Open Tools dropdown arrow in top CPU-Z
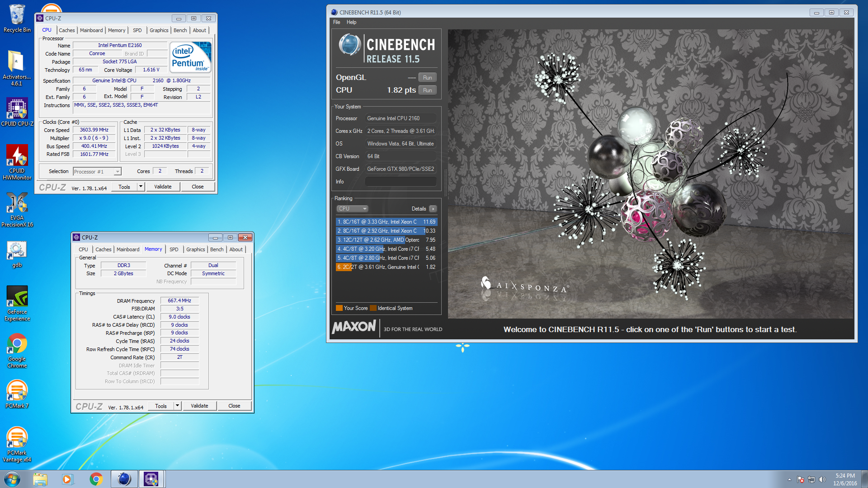Screen dimensions: 868x488 coord(141,187)
